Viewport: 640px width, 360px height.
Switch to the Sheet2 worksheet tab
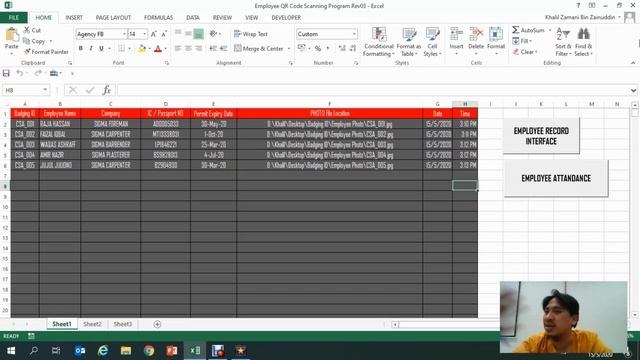point(92,324)
